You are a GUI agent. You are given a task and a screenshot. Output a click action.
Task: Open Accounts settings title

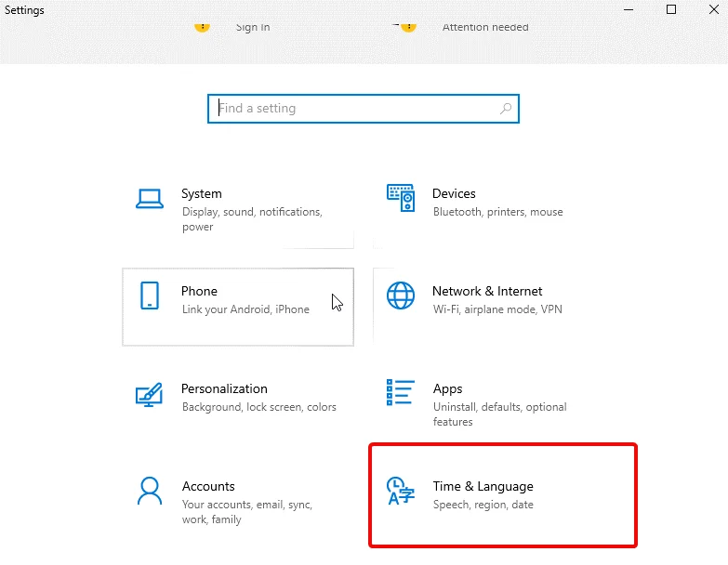point(208,486)
